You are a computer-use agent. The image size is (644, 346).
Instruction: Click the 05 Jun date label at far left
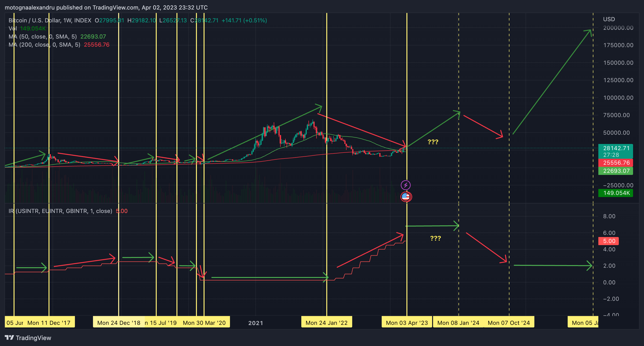[x=14, y=323]
